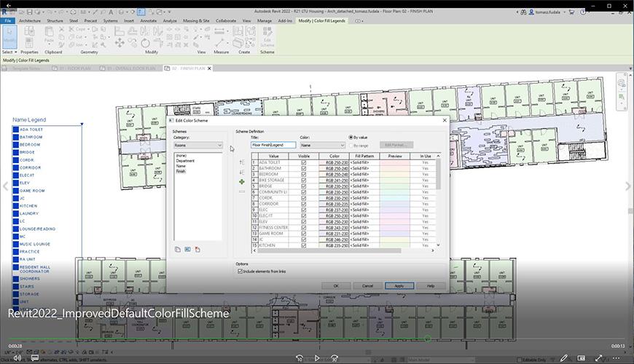Click the Help button in dialog
This screenshot has height=364, width=634.
431,285
